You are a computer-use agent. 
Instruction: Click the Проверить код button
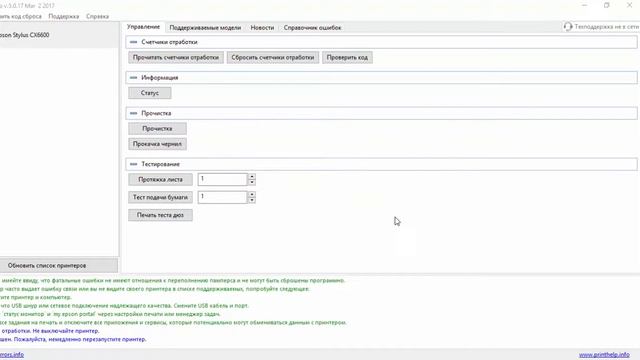tap(347, 58)
